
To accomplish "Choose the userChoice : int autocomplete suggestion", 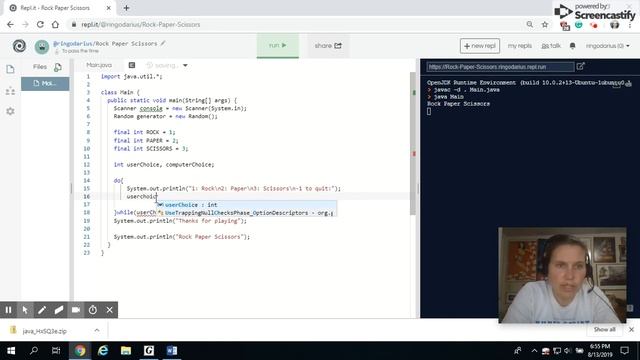I will 247,204.
